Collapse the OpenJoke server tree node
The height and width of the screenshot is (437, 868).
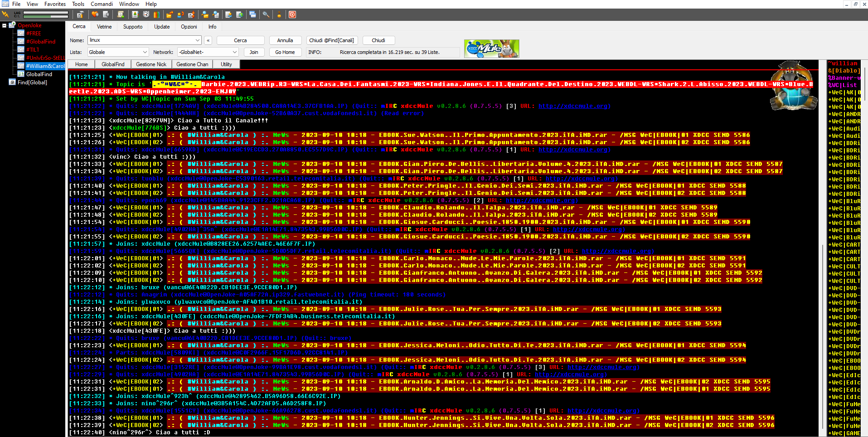pos(4,25)
